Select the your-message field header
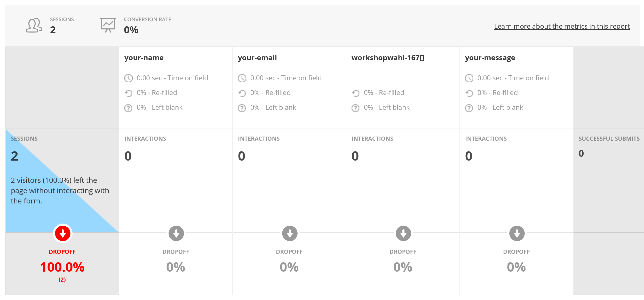The width and height of the screenshot is (644, 300). pyautogui.click(x=490, y=58)
